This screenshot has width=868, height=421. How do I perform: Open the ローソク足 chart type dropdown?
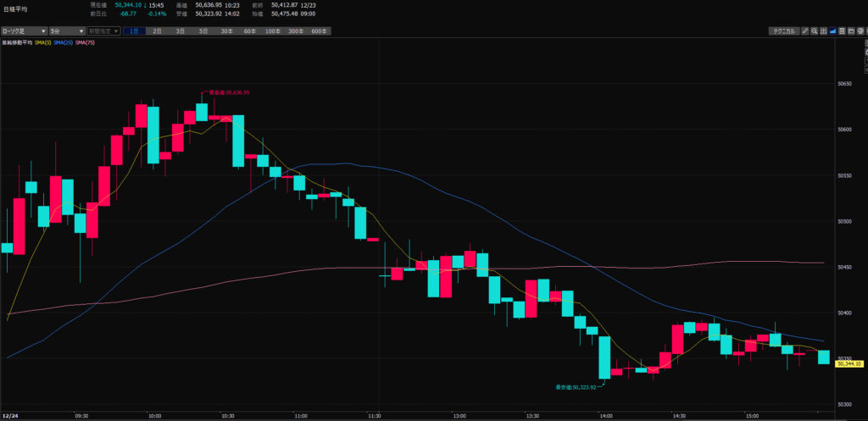[x=24, y=31]
